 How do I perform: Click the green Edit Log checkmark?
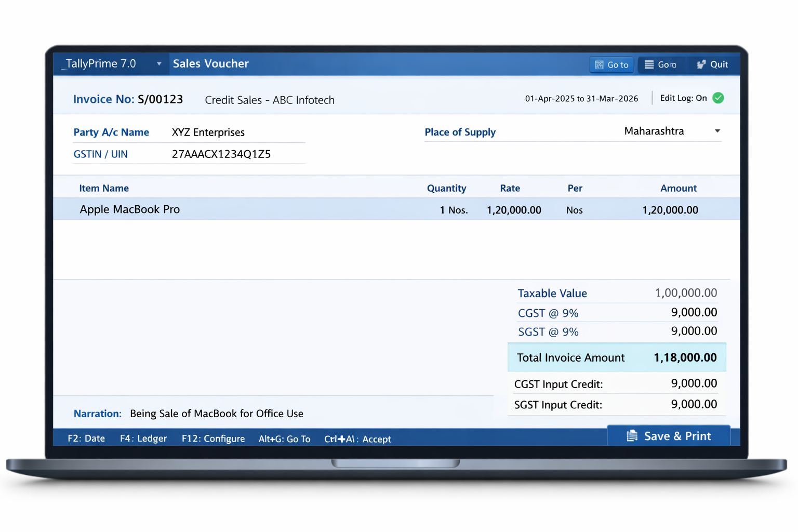[x=718, y=98]
